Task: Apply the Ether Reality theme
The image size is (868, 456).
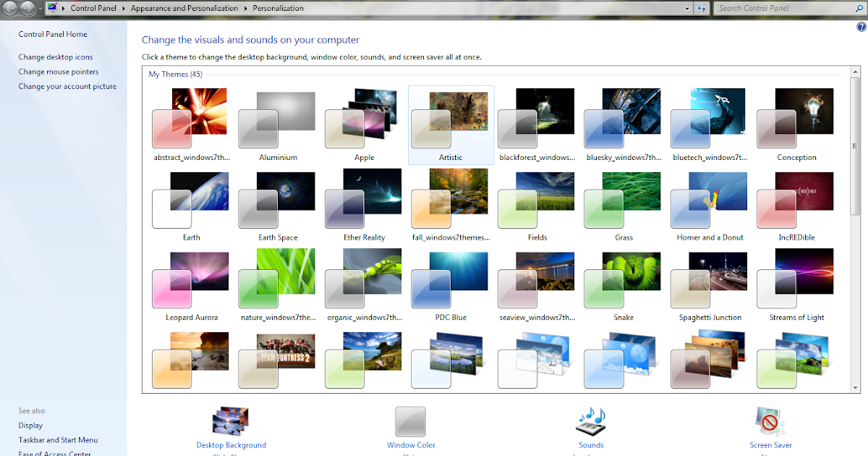Action: [x=364, y=206]
